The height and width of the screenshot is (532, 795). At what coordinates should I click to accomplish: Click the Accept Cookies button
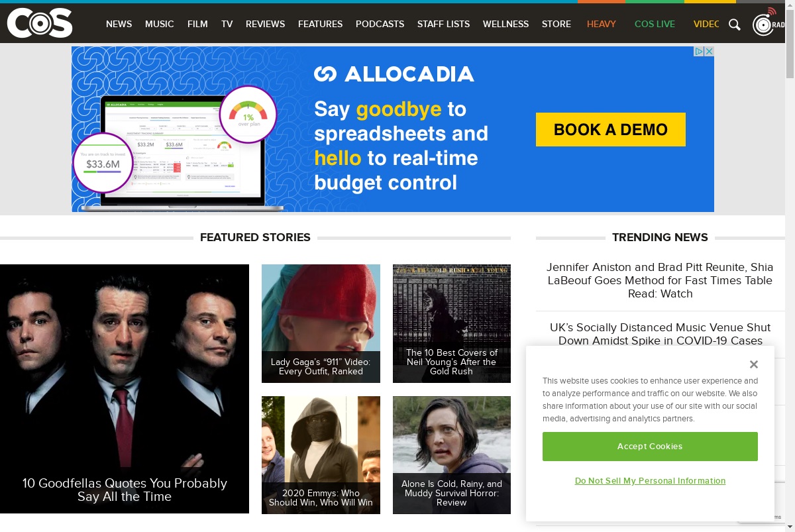[x=650, y=447]
